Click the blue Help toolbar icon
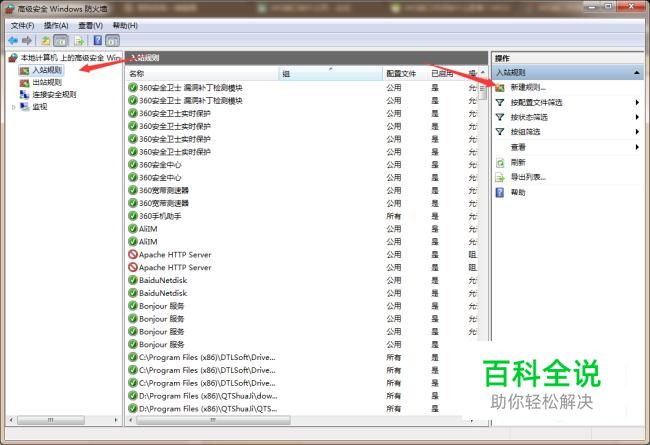The height and width of the screenshot is (445, 650). [98, 40]
